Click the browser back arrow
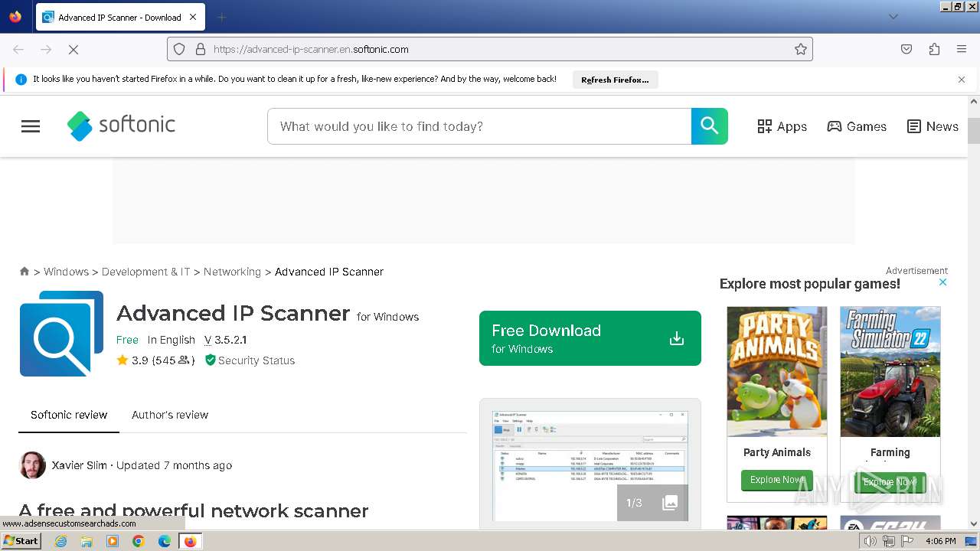 pyautogui.click(x=18, y=49)
